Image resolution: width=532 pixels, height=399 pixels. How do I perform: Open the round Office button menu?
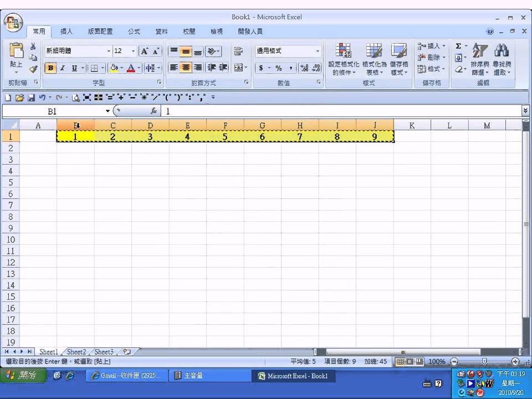click(x=13, y=23)
